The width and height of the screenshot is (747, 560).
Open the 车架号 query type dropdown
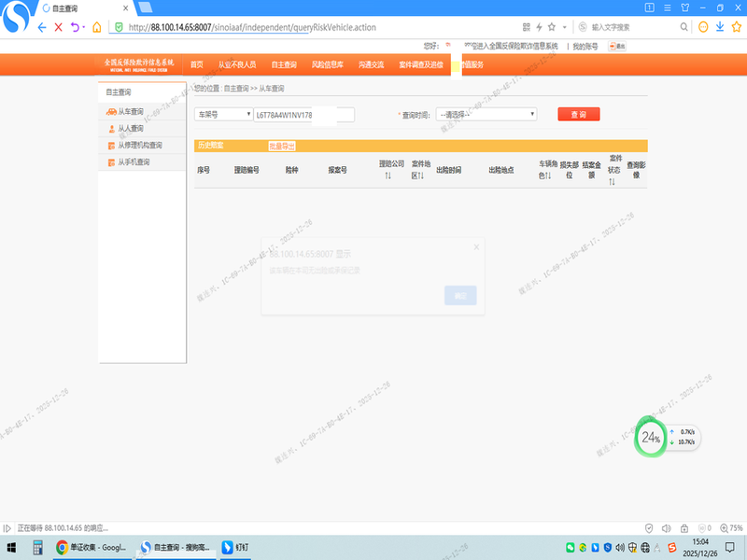[x=223, y=114]
